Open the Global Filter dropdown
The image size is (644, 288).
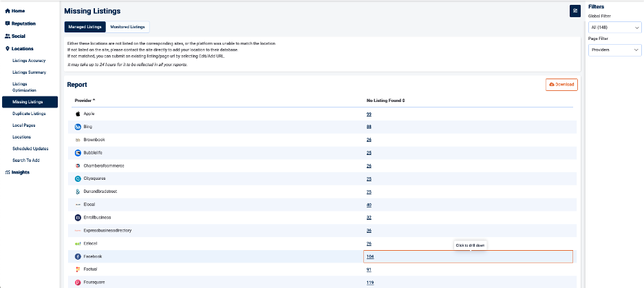(x=614, y=28)
